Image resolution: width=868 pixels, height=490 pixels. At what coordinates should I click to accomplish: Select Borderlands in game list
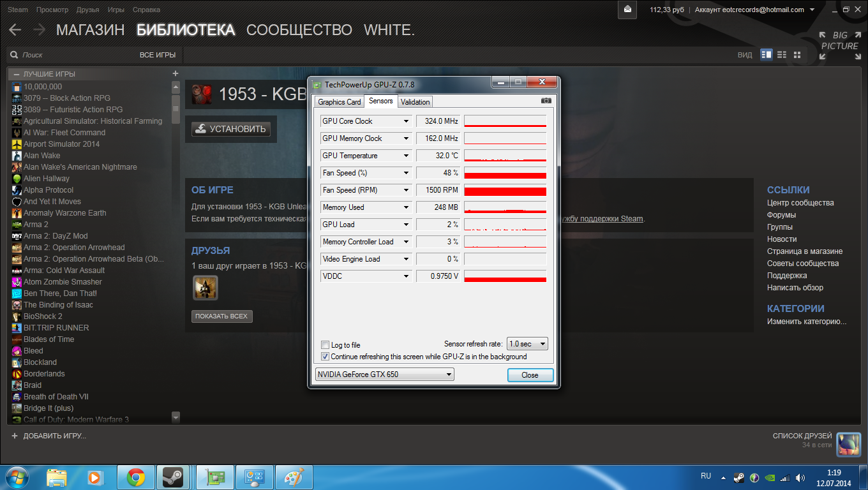44,373
